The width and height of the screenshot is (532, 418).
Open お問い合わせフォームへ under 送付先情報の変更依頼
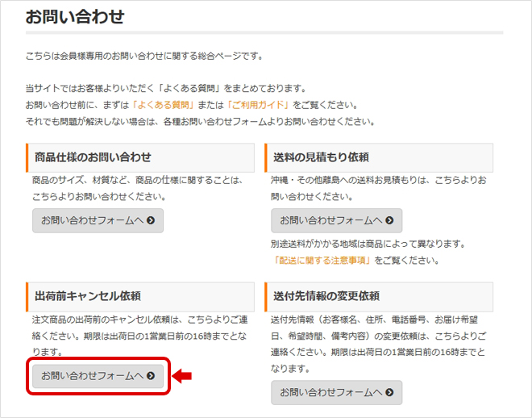click(336, 393)
